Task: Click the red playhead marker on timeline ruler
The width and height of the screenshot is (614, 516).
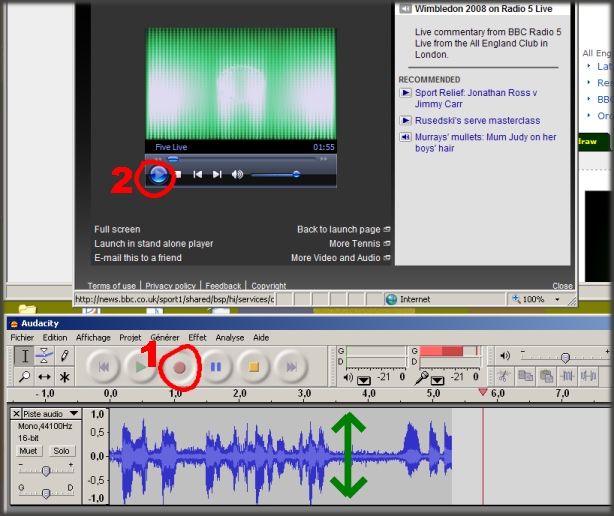Action: [483, 392]
